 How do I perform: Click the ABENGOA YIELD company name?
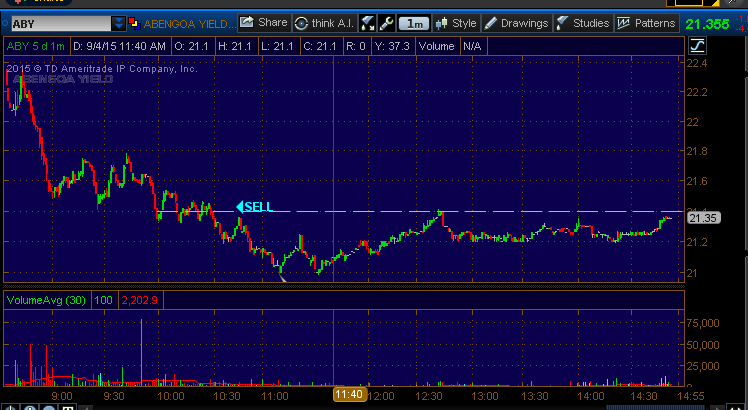coord(190,23)
